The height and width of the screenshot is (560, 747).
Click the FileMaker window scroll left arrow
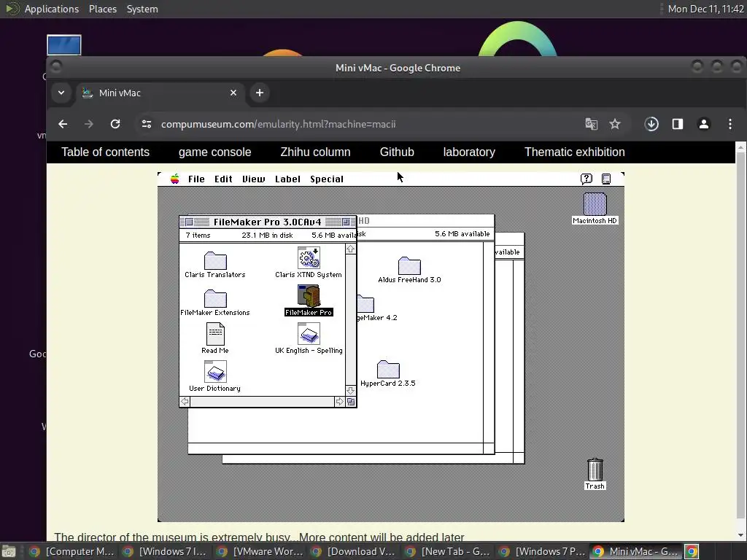click(x=185, y=402)
